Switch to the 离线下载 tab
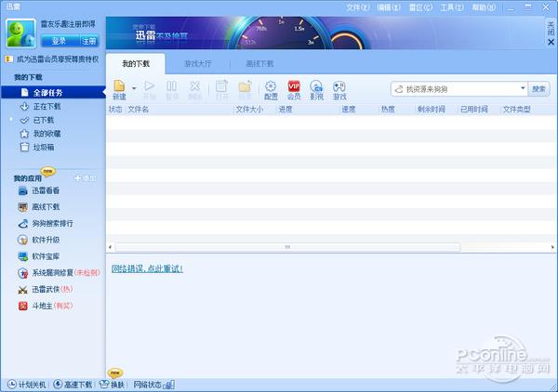Viewport: 558px width, 392px height. [259, 64]
